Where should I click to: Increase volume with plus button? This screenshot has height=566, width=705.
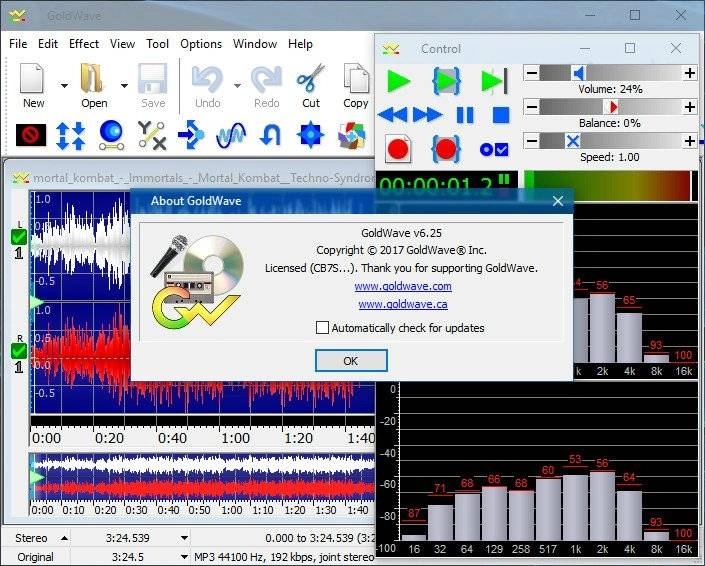[x=689, y=73]
